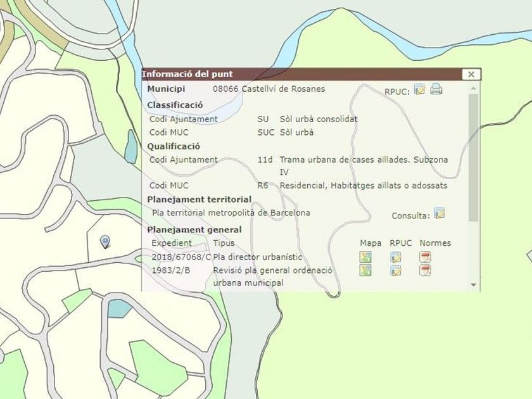Open RPUC icon for expedient 1983/2/B
The height and width of the screenshot is (399, 532).
point(396,270)
